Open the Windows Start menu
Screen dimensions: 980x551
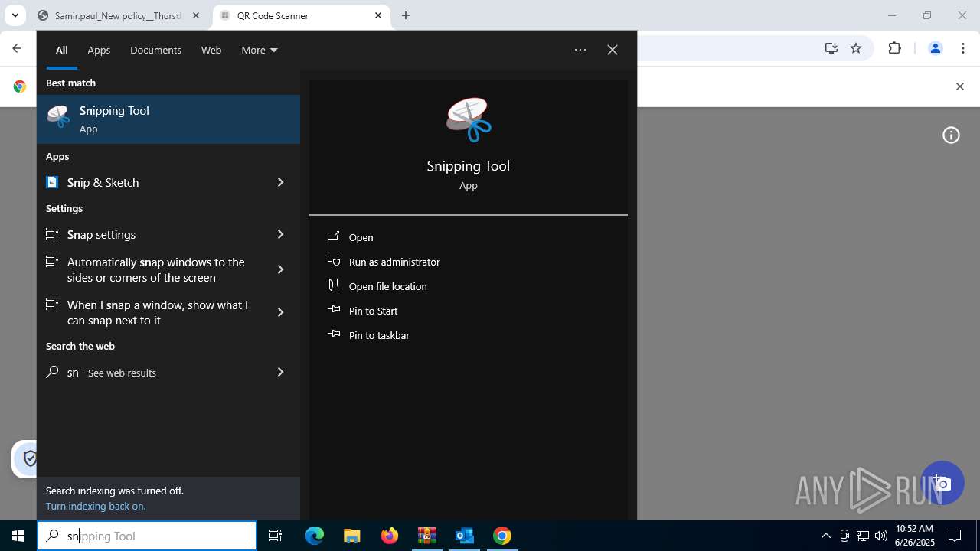(18, 536)
